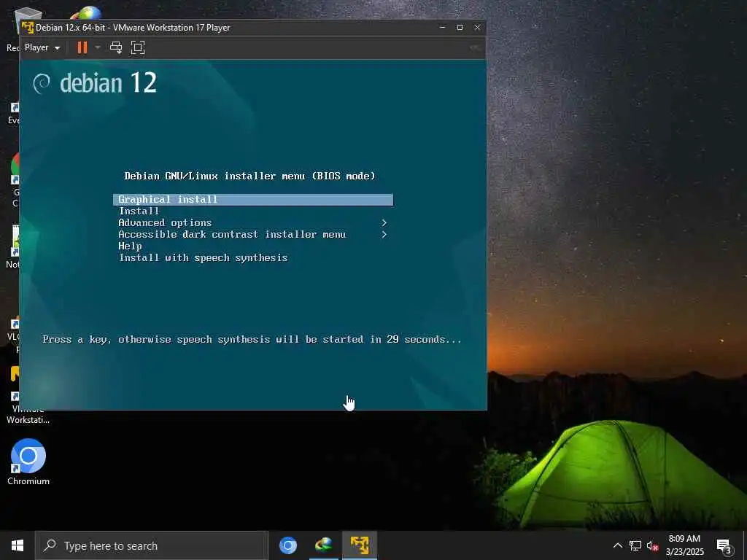Viewport: 747px width, 560px height.
Task: Close the VMware Player window
Action: [477, 28]
